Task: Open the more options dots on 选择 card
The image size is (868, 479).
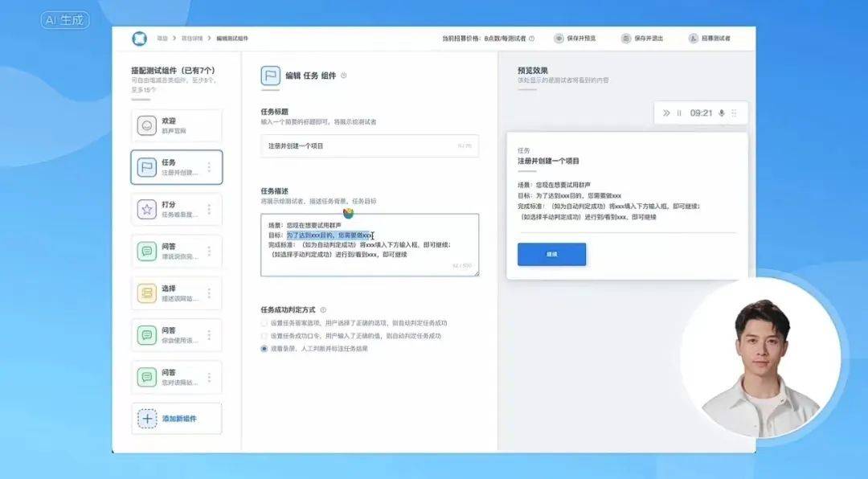Action: pos(209,293)
